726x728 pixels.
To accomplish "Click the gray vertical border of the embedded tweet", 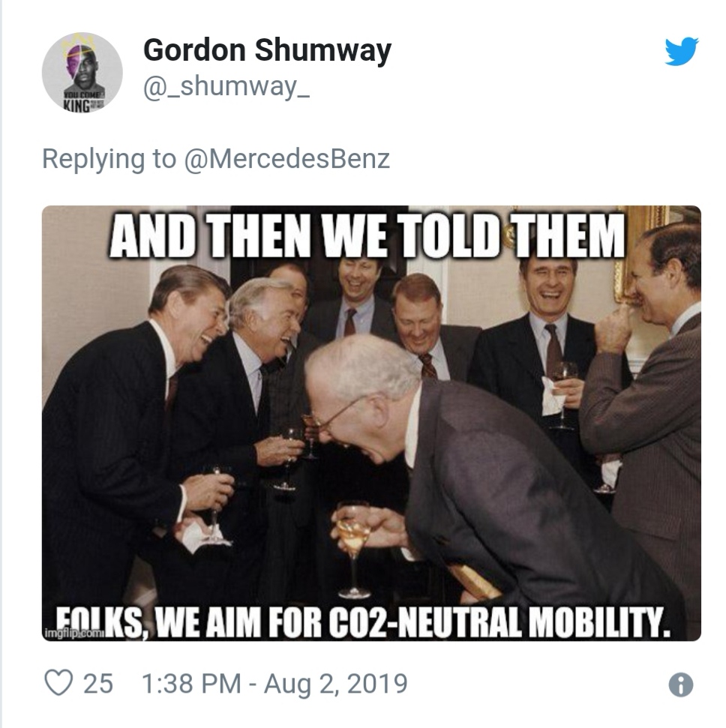I will [1, 364].
